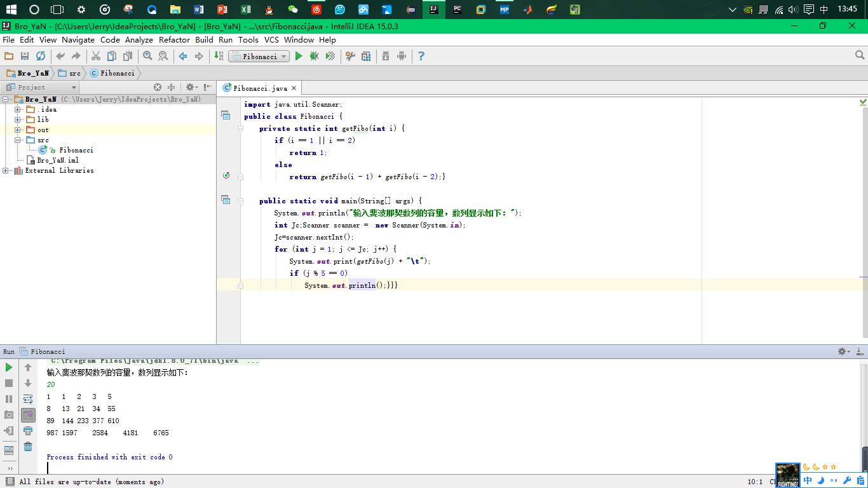Screen dimensions: 868x488
Task: Save all files with the floppy disk icon
Action: (25, 56)
